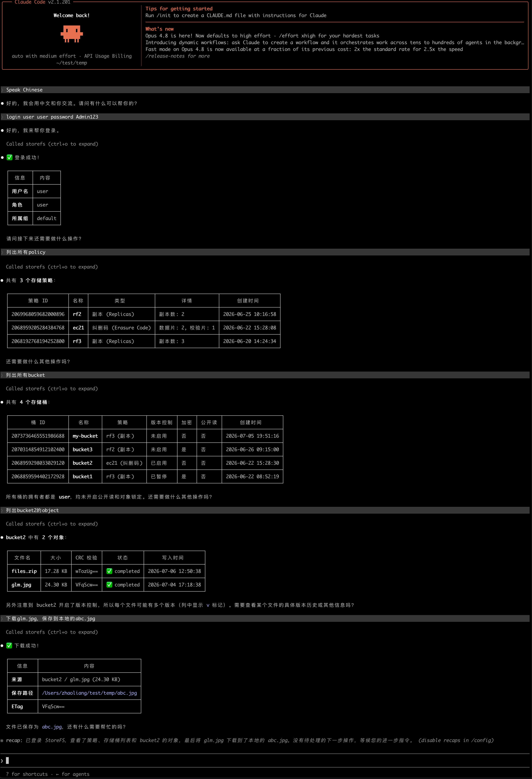Expand Called storefs under 列出所有policy

[52, 267]
